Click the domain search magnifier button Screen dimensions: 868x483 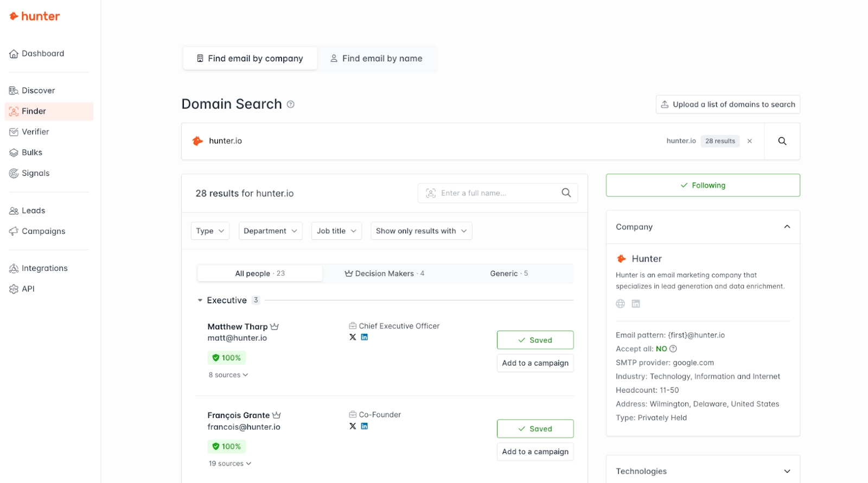pos(782,141)
